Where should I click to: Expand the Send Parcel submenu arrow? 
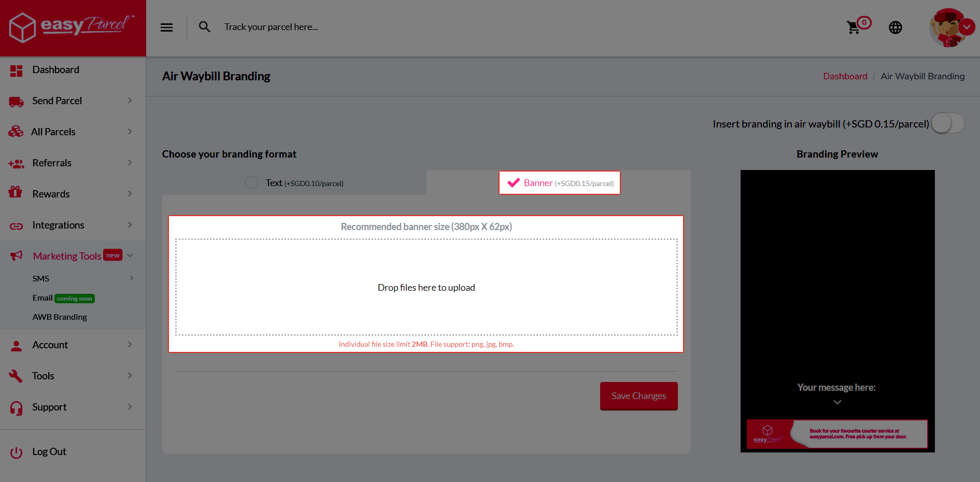coord(130,101)
